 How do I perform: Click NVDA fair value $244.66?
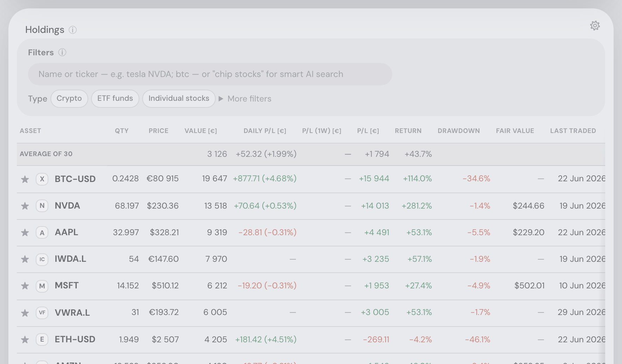point(528,206)
